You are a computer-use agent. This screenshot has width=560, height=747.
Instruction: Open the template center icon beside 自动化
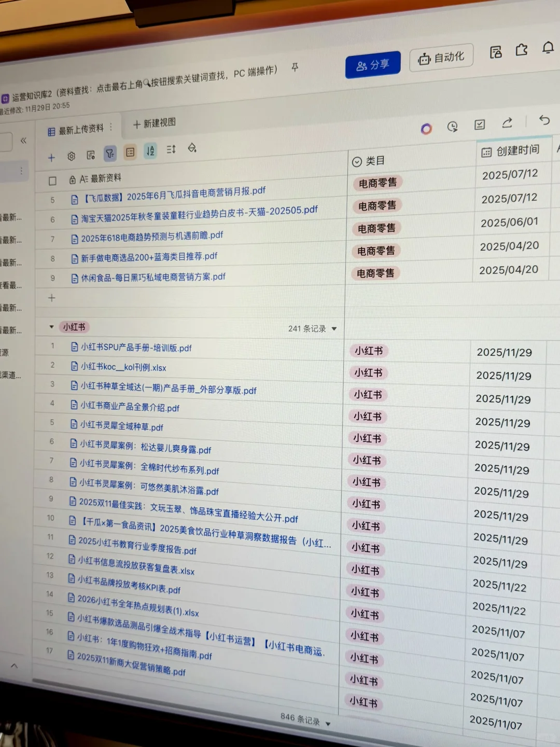click(x=496, y=52)
